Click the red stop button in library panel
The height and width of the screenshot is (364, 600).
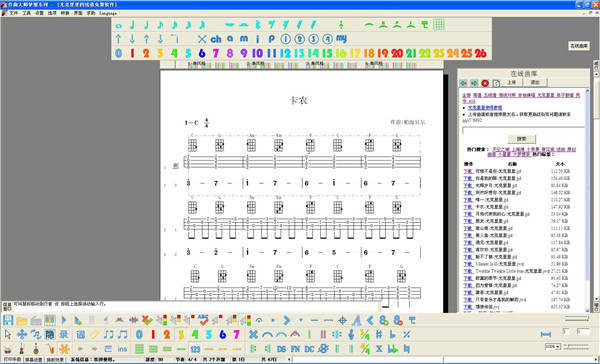(x=485, y=83)
